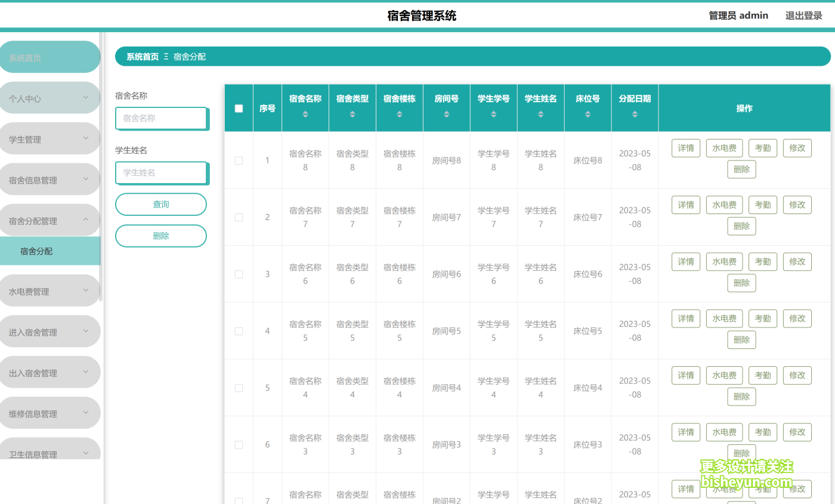This screenshot has width=835, height=504.
Task: Sort the table by 房间号 column
Action: 446,114
